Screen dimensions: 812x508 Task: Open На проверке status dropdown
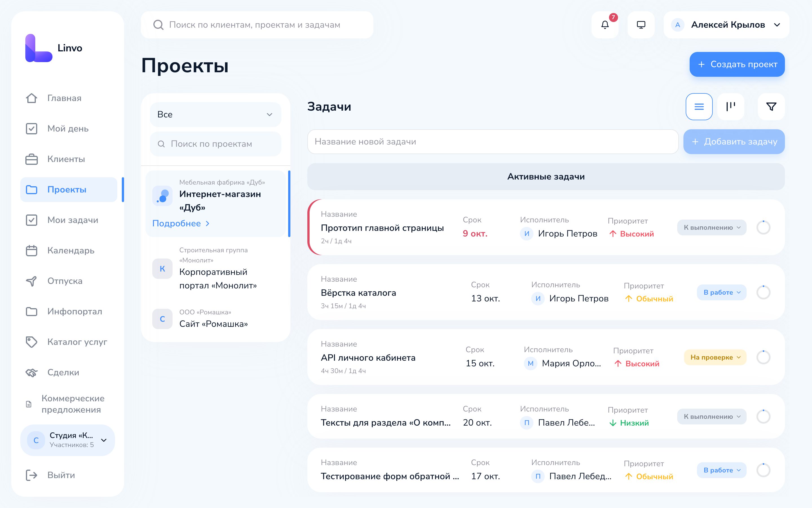(715, 357)
